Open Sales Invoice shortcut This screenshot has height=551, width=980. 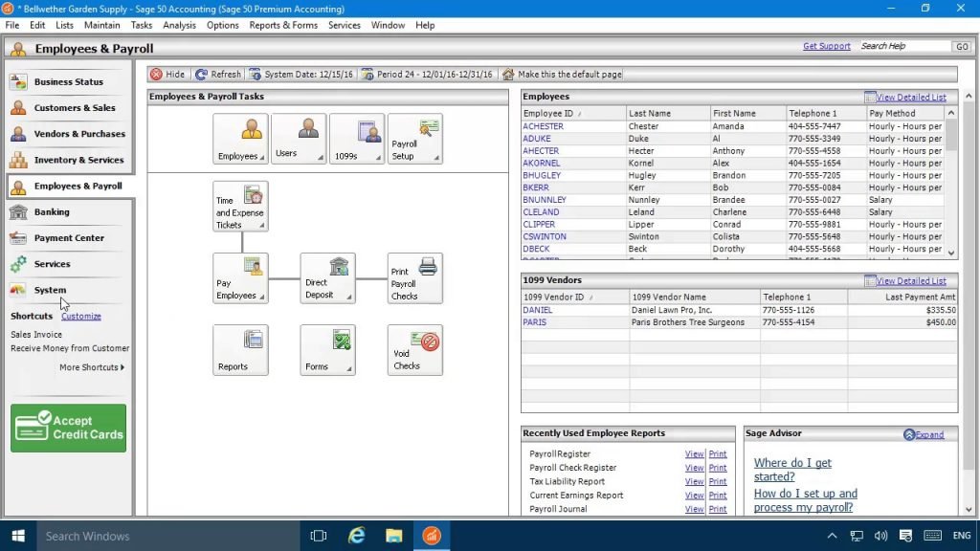pos(36,334)
